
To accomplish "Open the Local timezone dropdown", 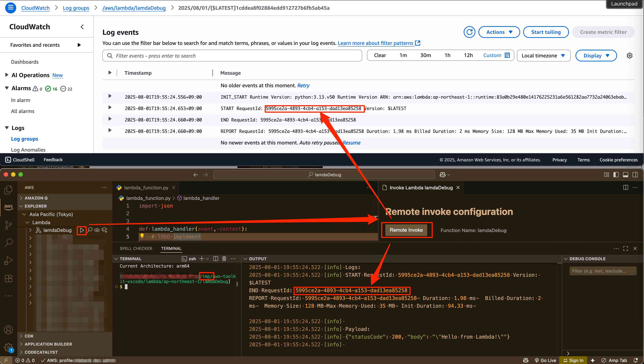I will point(543,56).
